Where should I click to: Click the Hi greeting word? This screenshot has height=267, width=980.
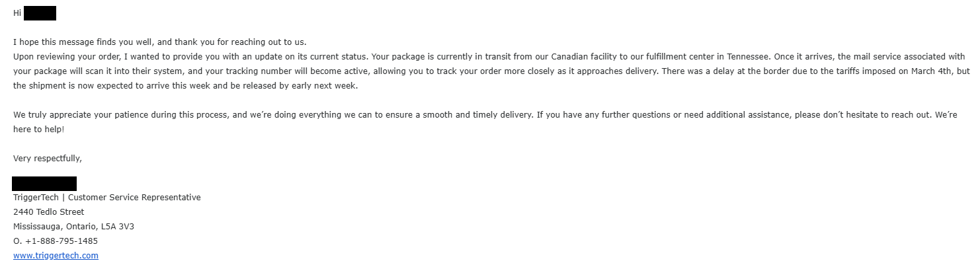point(17,13)
